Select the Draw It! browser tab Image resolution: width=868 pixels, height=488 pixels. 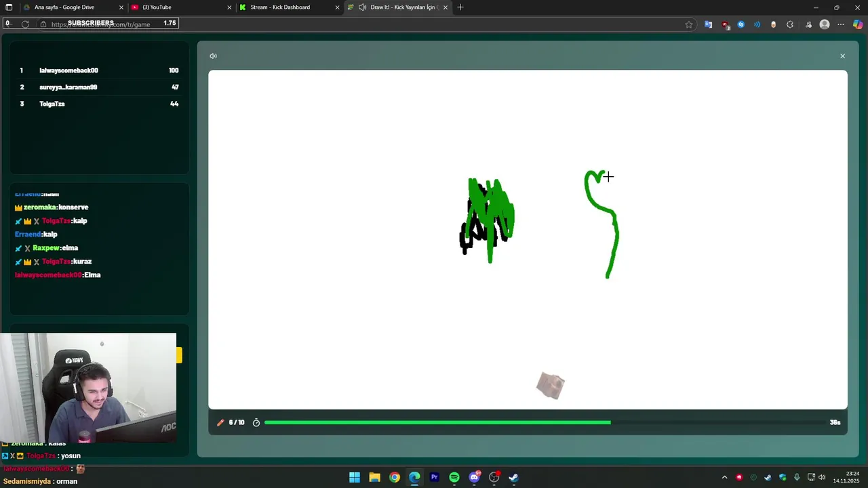point(397,7)
